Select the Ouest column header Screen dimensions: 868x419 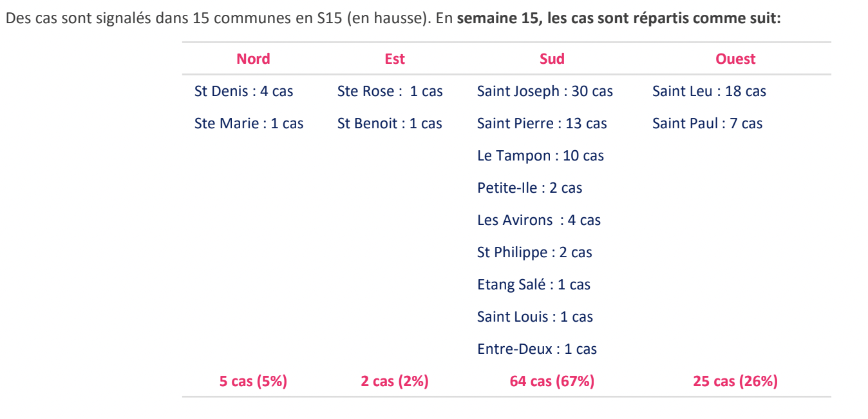point(735,59)
